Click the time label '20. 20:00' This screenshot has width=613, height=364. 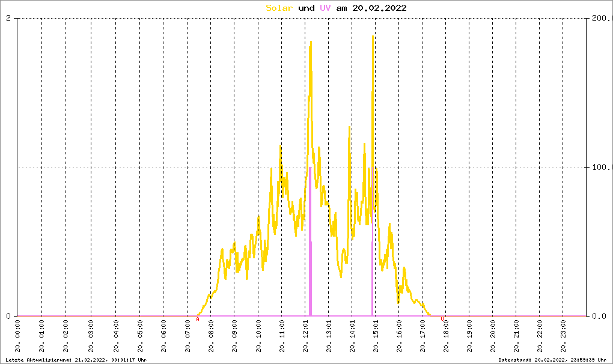pyautogui.click(x=493, y=336)
